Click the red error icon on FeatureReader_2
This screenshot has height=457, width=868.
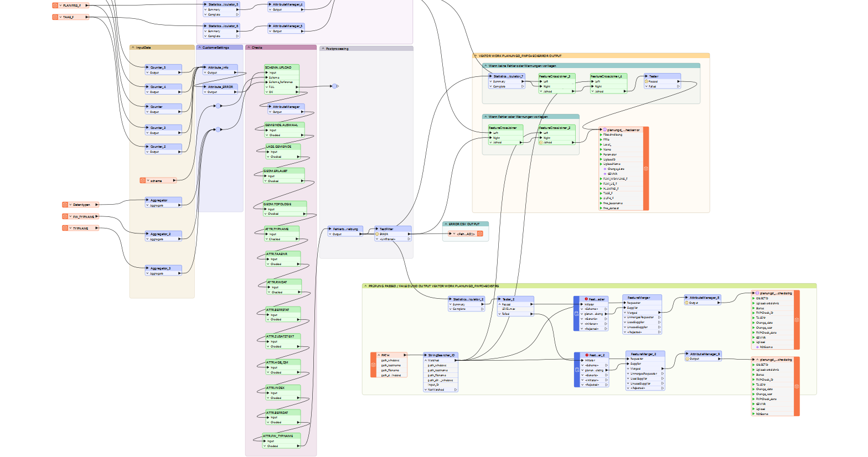(586, 355)
